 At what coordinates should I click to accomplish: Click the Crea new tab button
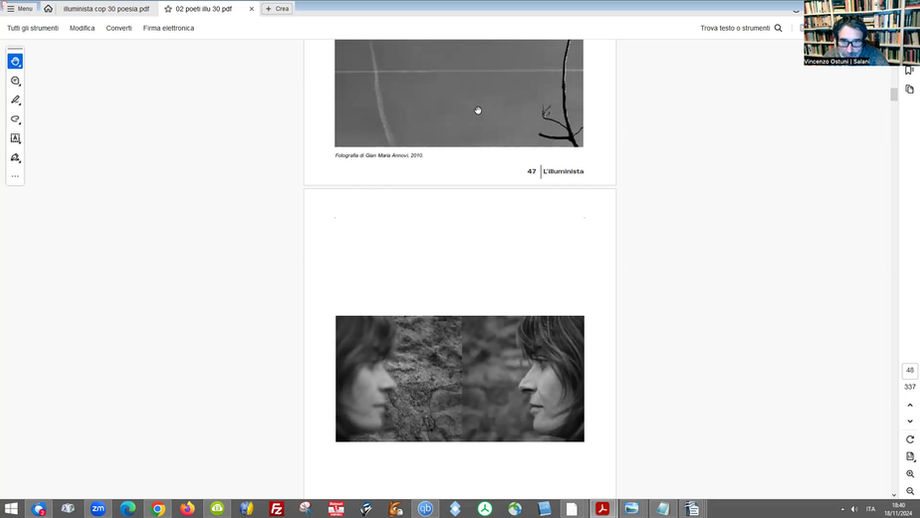coord(277,9)
